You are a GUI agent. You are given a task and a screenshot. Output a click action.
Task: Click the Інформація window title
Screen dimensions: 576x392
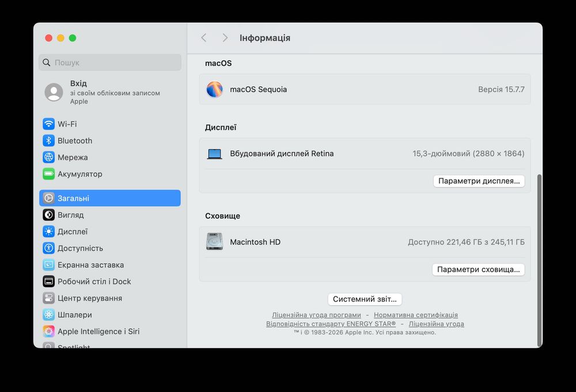pos(265,38)
